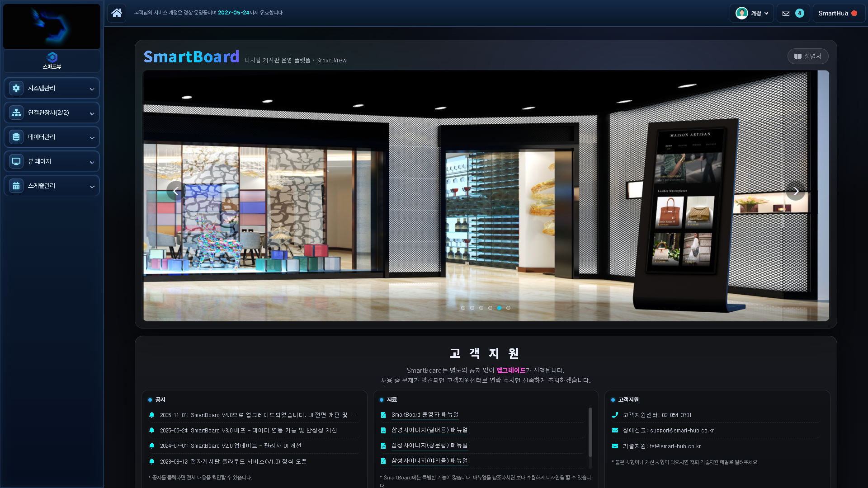Open 뷰 페이지 sidebar menu

[52, 161]
